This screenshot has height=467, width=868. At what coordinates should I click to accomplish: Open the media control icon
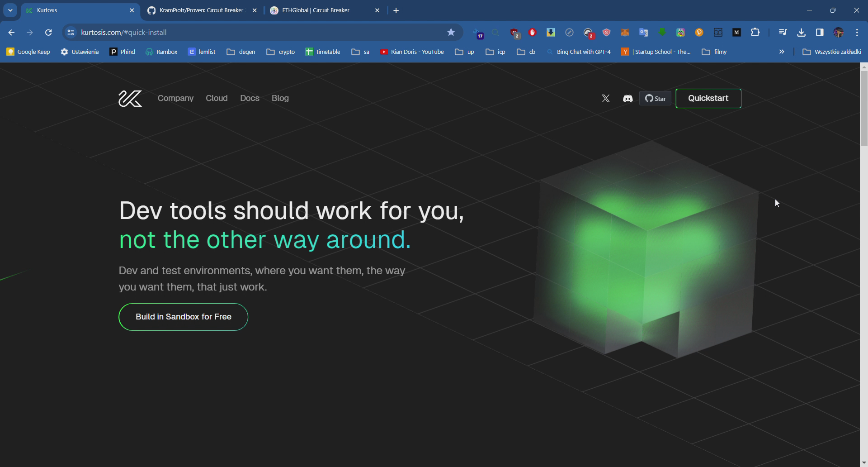[x=783, y=32]
